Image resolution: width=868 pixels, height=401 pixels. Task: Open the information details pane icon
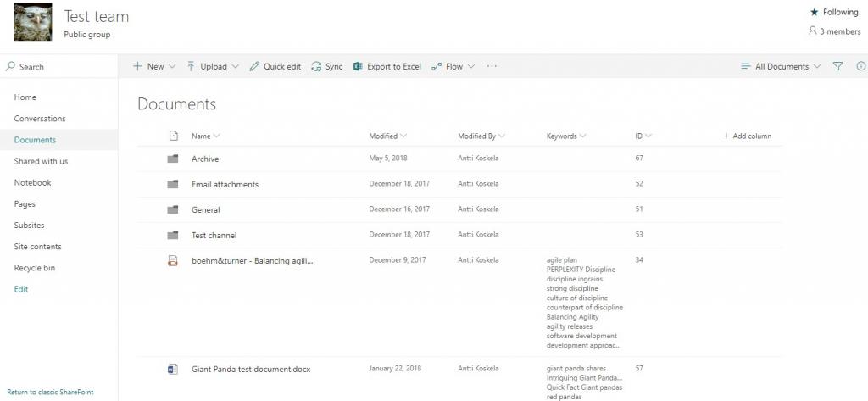861,66
